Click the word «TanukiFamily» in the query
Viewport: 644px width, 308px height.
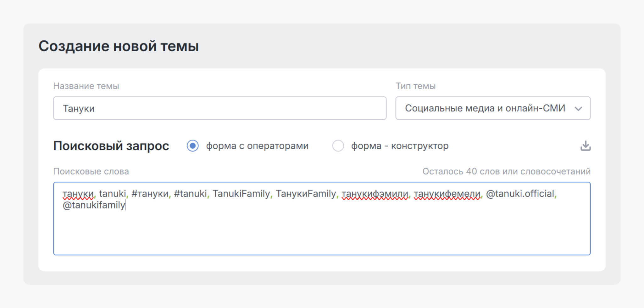click(x=241, y=194)
